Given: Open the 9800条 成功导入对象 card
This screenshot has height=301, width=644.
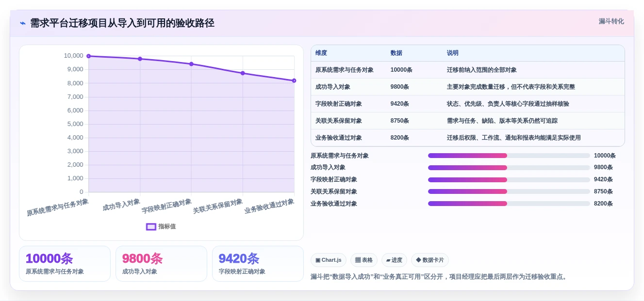Looking at the screenshot, I should pyautogui.click(x=161, y=264).
